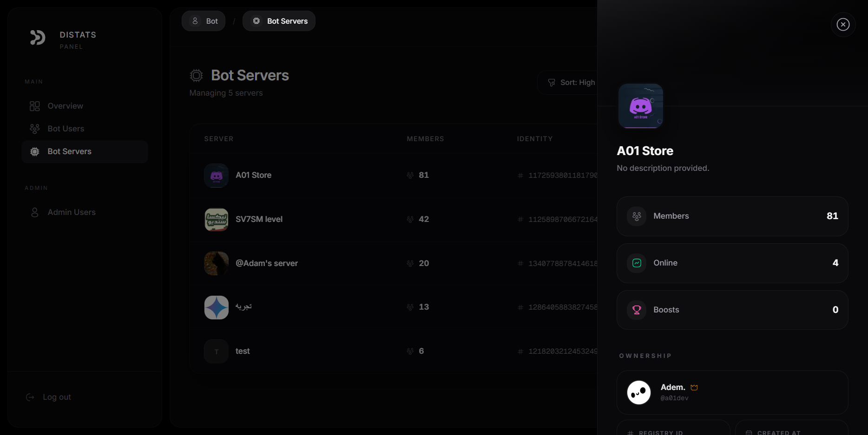Image resolution: width=868 pixels, height=435 pixels.
Task: Click the Online activity icon in the detail panel
Action: point(636,263)
